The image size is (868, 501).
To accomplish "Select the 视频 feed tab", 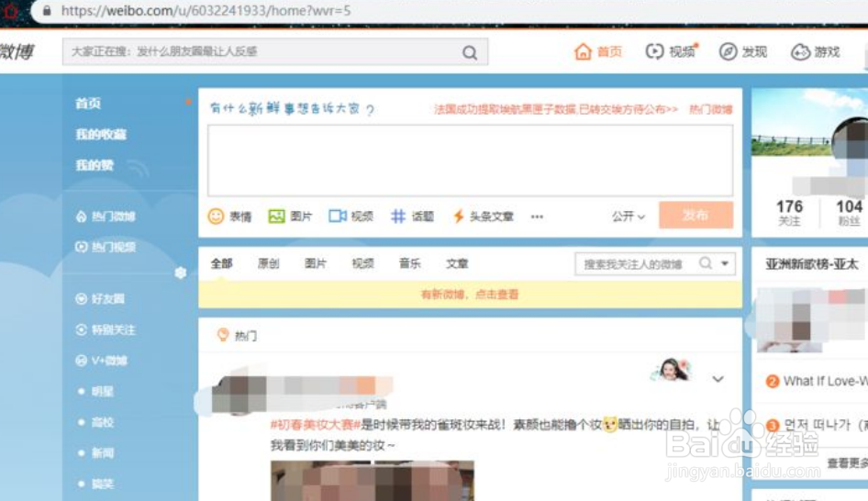I will 362,263.
